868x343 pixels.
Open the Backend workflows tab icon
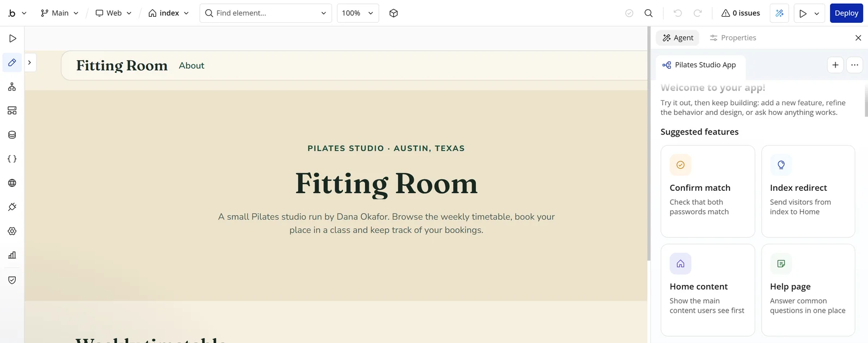point(12,111)
